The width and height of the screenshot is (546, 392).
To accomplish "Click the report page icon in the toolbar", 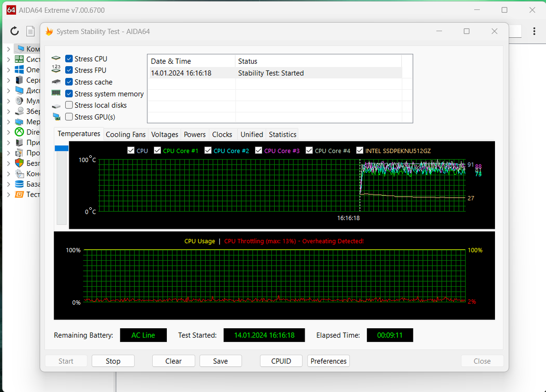I will click(x=30, y=31).
